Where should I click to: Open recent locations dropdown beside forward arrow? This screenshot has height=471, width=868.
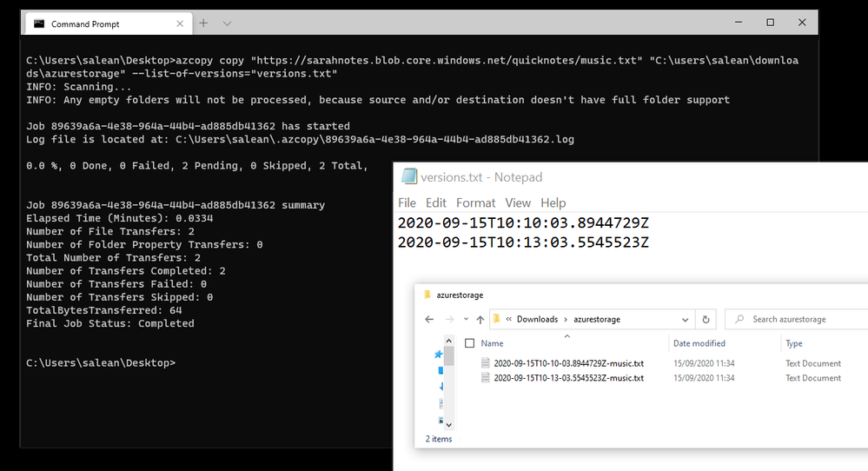466,319
